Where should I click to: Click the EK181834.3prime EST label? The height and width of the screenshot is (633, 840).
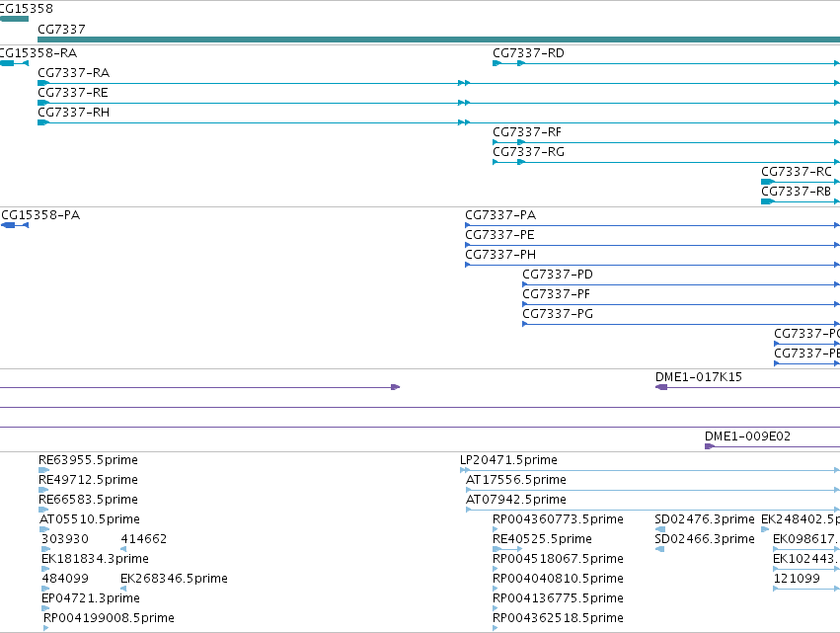95,560
